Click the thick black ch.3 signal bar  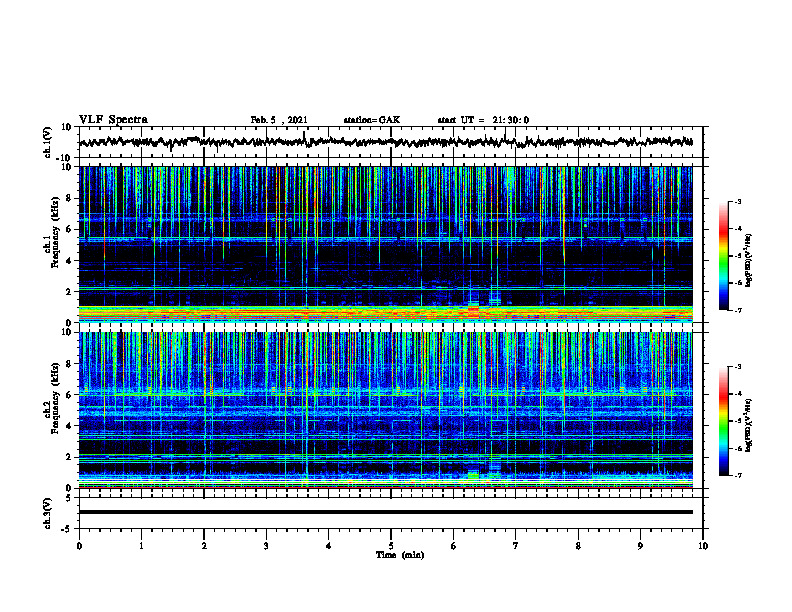[x=386, y=512]
